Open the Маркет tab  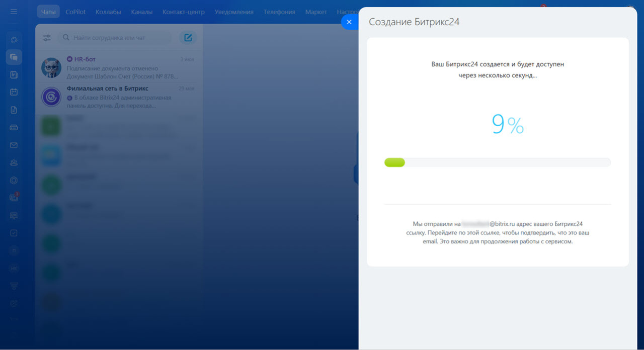[316, 12]
